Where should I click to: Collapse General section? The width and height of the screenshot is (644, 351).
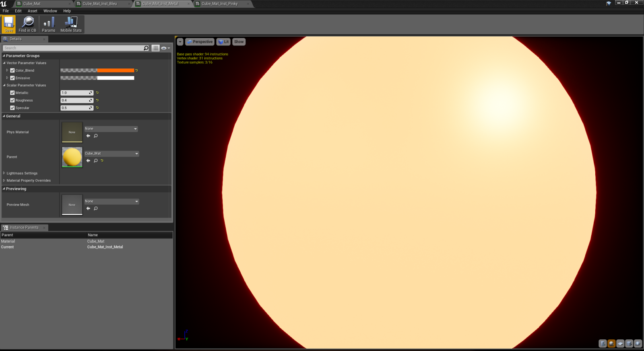[4, 116]
